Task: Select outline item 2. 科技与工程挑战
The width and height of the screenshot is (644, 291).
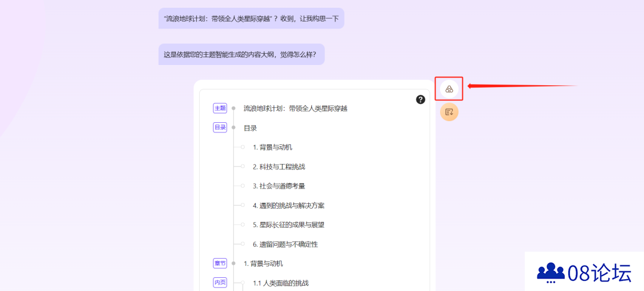Action: [279, 166]
